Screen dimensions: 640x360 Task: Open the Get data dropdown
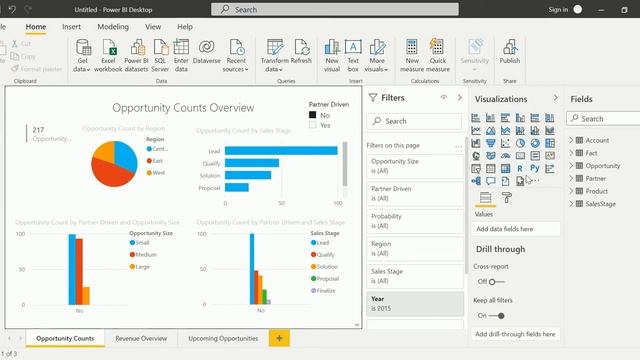(82, 56)
